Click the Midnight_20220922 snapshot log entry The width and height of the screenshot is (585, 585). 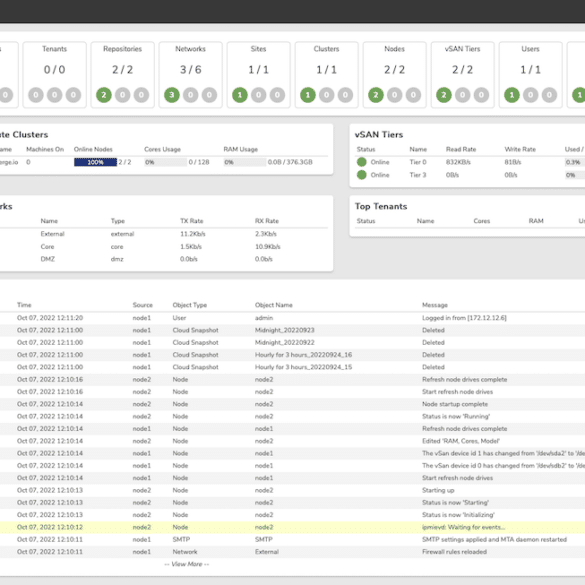point(285,342)
